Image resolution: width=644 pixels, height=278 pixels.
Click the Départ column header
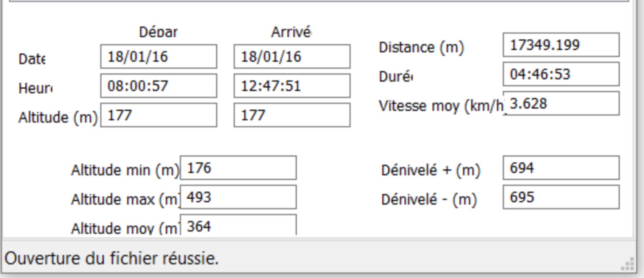pos(158,32)
